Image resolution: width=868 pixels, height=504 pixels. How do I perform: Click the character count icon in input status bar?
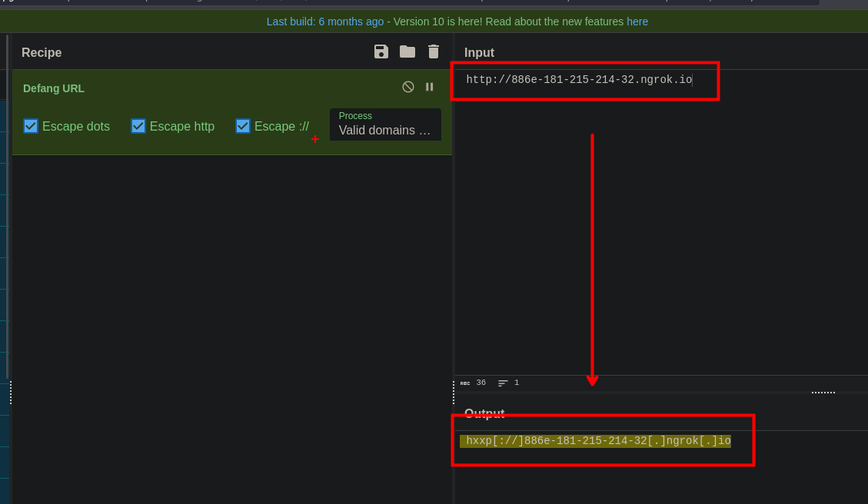[465, 383]
